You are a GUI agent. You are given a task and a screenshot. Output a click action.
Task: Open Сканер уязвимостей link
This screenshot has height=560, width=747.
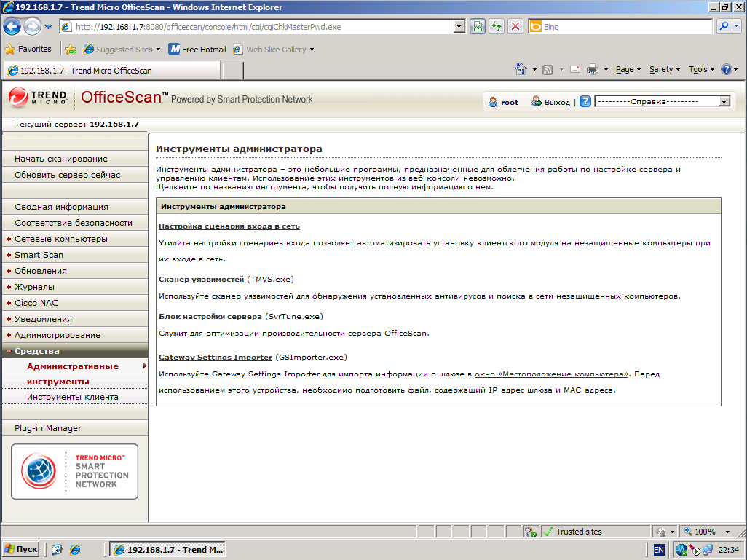201,280
